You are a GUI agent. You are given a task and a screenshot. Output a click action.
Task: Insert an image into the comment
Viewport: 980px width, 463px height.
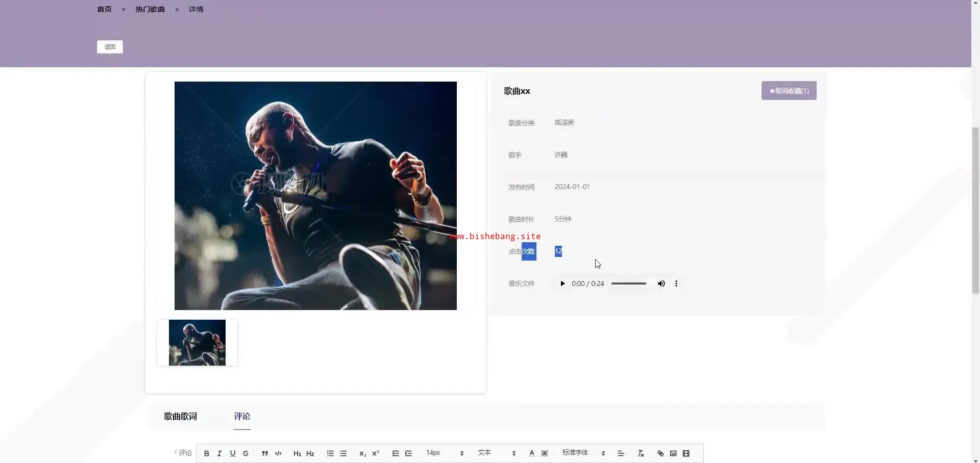click(x=673, y=453)
